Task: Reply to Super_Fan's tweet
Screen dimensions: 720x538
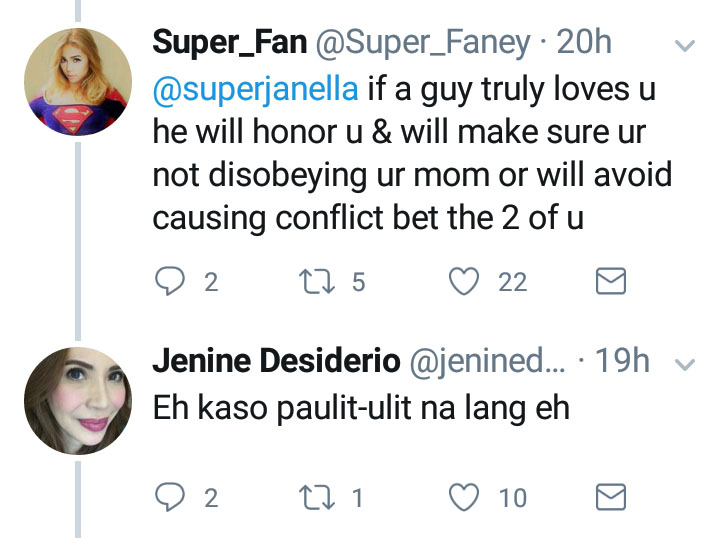Action: pyautogui.click(x=168, y=283)
